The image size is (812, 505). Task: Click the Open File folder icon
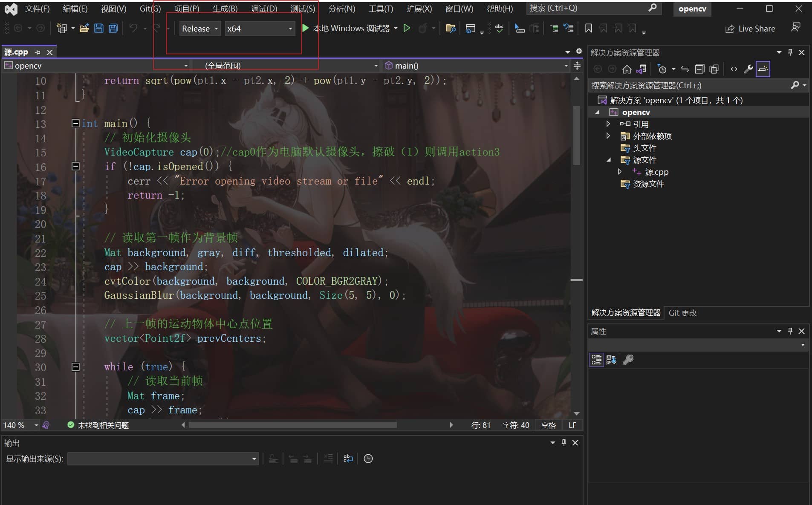coord(84,29)
